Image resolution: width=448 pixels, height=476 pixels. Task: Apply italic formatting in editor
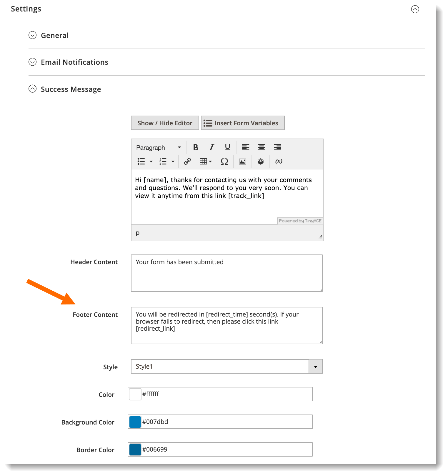coord(211,147)
